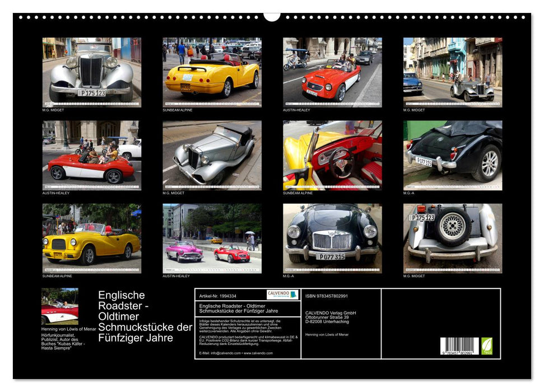Click the CALVENDO publisher logo

coord(283,295)
